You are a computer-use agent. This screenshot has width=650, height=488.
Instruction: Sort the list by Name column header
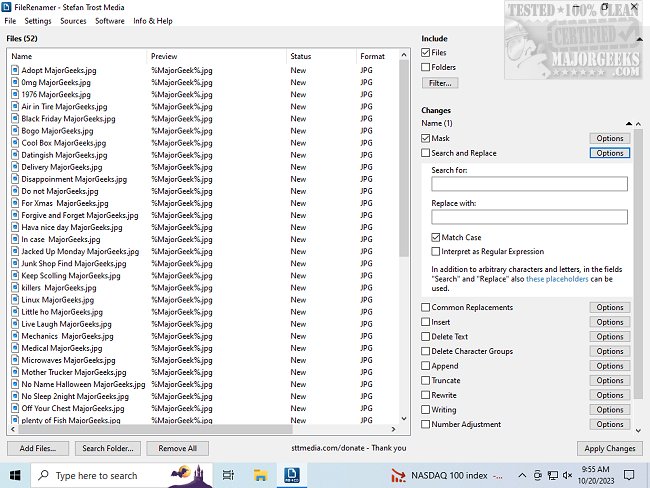(x=77, y=56)
